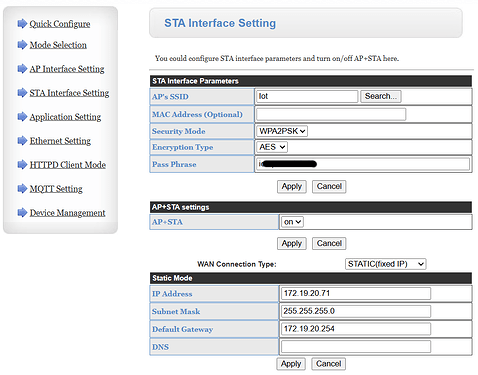
Task: Click the arrow icon beside Ethernet Setting
Action: click(x=22, y=141)
